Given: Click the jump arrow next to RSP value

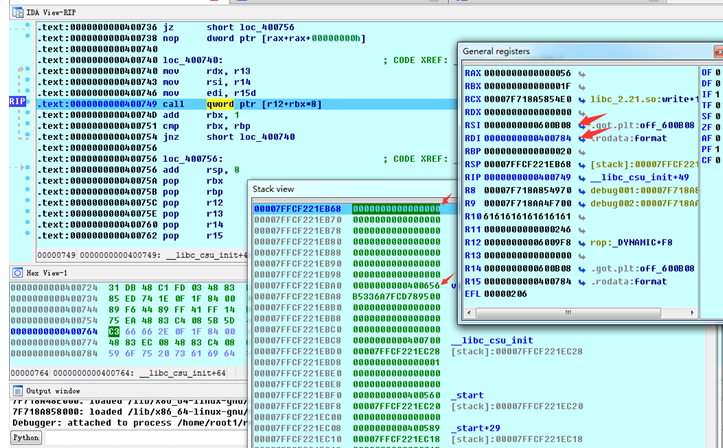Looking at the screenshot, I should (582, 165).
